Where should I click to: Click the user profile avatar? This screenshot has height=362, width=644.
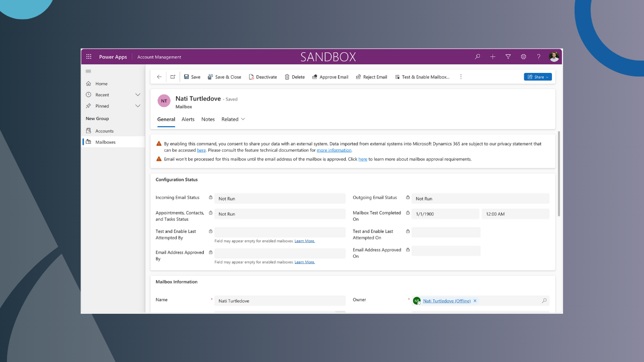pos(554,57)
